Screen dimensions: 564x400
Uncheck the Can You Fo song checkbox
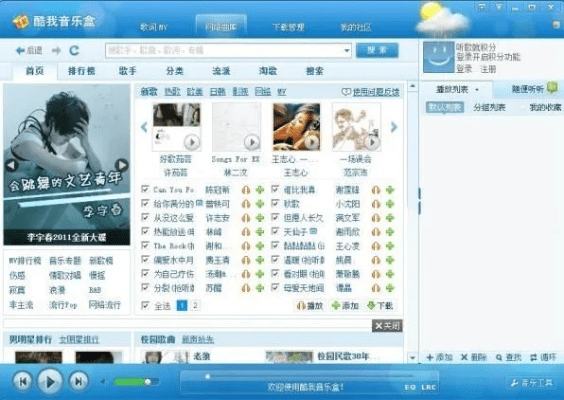pos(145,189)
